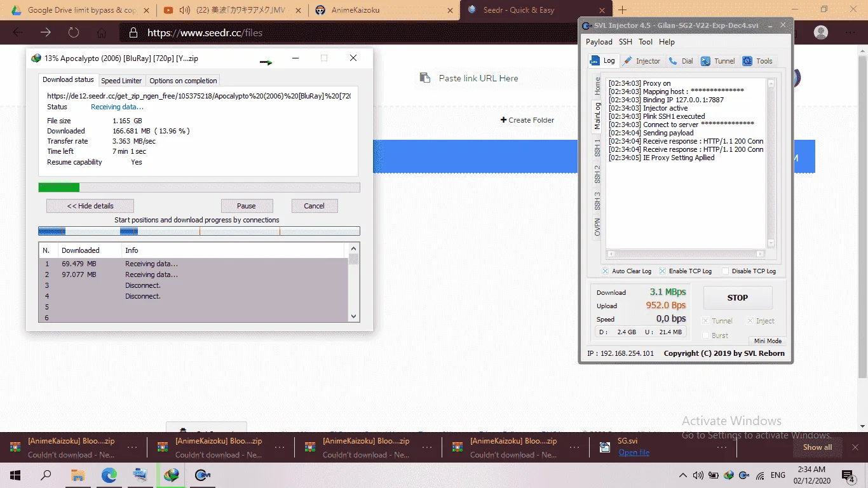Click Open file link for SG.svi
868x488 pixels.
[634, 452]
